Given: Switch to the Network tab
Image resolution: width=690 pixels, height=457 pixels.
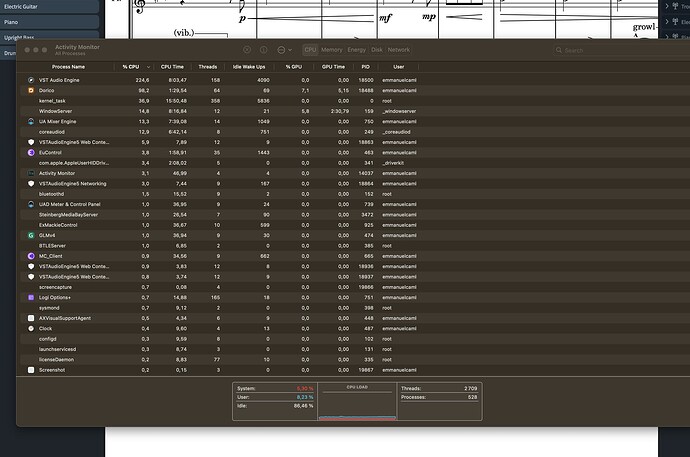Looking at the screenshot, I should (x=398, y=50).
